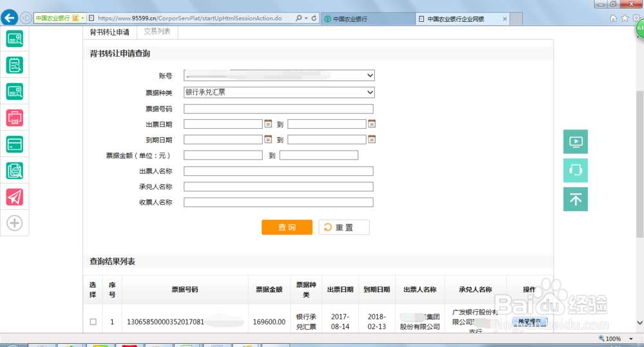The height and width of the screenshot is (347, 644).
Task: Open calendar for 到期日期 start date
Action: tap(268, 139)
